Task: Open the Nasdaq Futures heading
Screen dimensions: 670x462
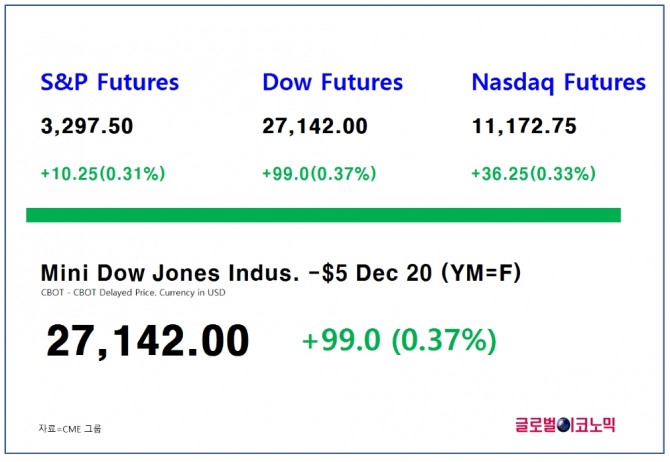Action: coord(558,83)
